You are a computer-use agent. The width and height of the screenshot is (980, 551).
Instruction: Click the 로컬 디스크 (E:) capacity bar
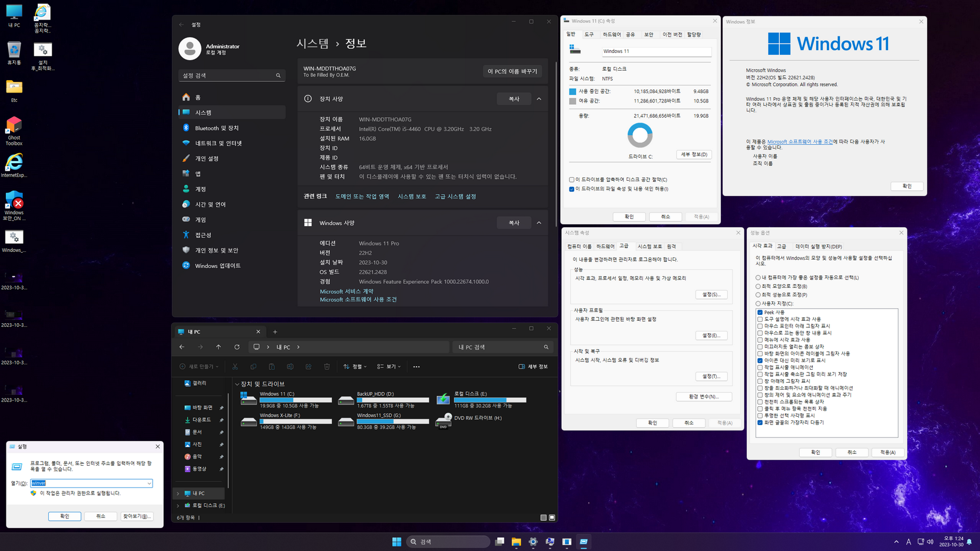pos(490,400)
